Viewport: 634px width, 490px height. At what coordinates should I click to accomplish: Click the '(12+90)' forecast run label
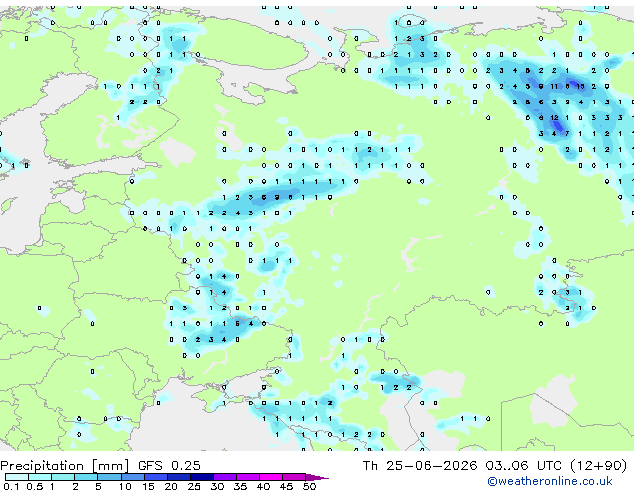pos(598,466)
